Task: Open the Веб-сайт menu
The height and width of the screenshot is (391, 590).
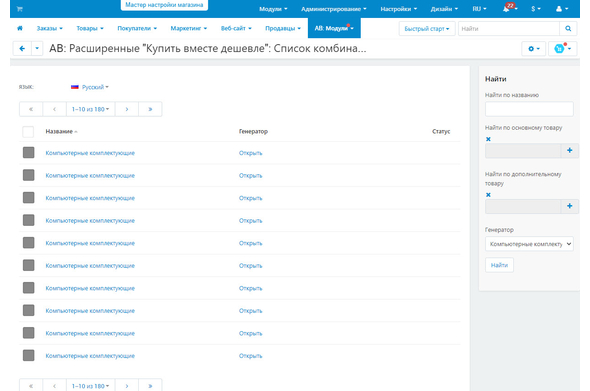Action: click(236, 28)
